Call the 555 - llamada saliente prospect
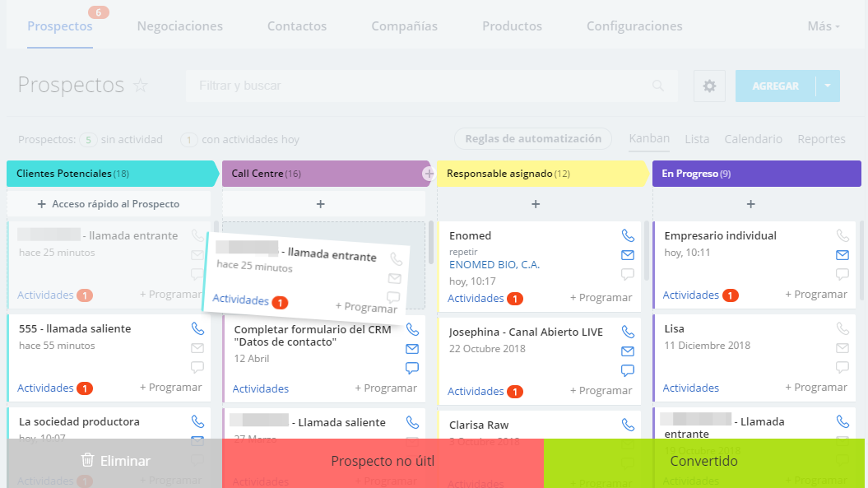This screenshot has height=488, width=868. [x=197, y=328]
